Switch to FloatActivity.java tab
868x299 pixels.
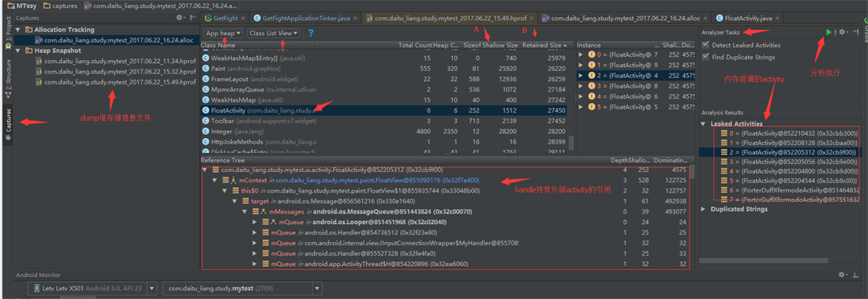[x=747, y=18]
